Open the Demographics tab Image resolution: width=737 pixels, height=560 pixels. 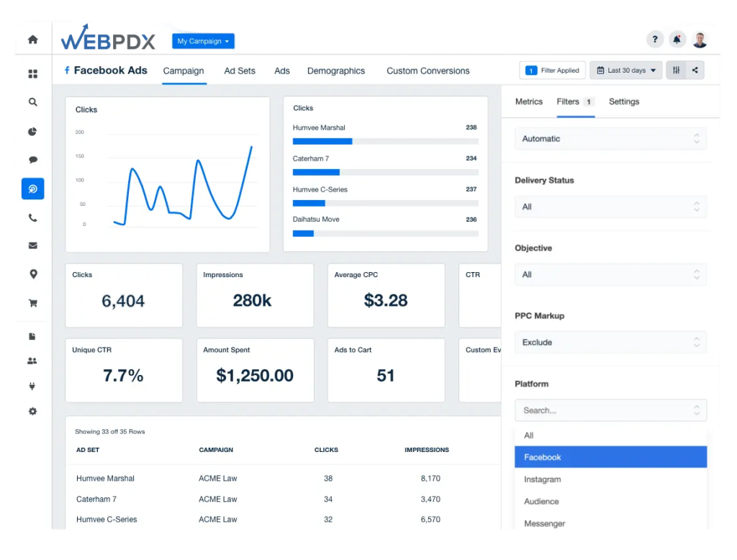(x=336, y=71)
